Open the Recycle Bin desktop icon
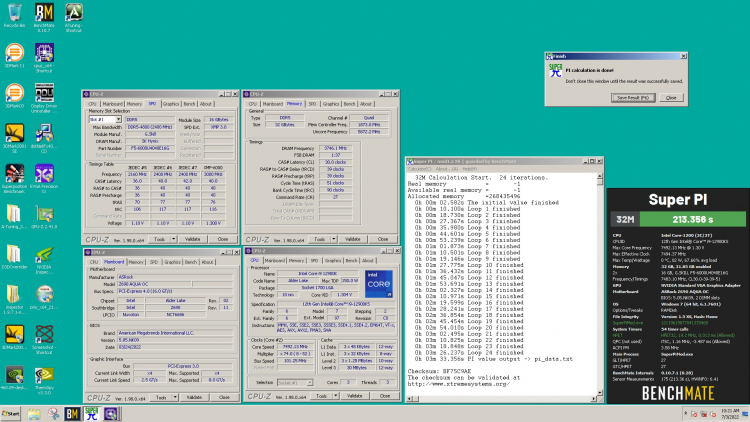The width and height of the screenshot is (750, 422). [x=14, y=13]
